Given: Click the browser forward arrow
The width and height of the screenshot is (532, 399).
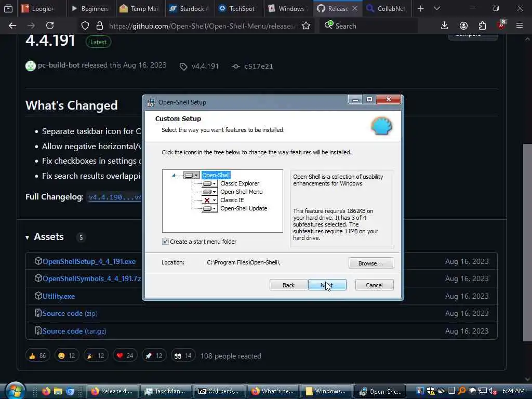Looking at the screenshot, I should pos(31,26).
